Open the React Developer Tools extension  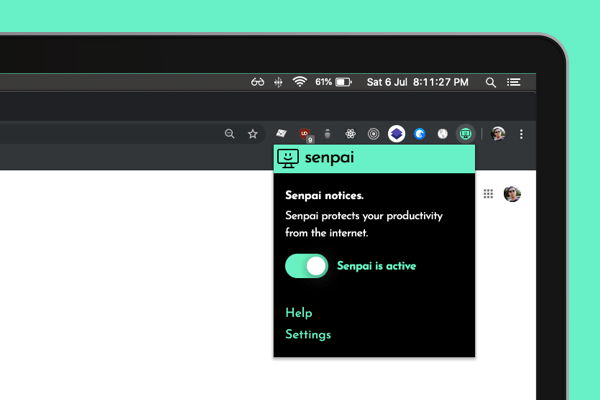[x=351, y=134]
